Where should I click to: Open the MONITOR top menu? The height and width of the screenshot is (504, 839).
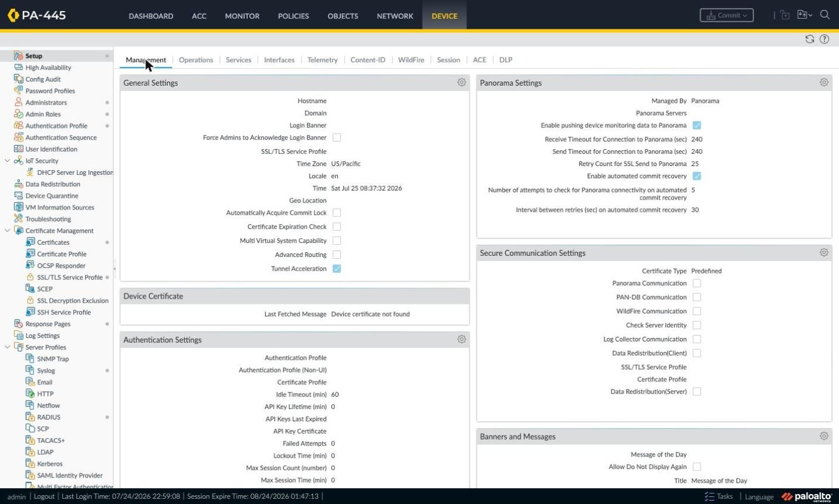pyautogui.click(x=242, y=16)
